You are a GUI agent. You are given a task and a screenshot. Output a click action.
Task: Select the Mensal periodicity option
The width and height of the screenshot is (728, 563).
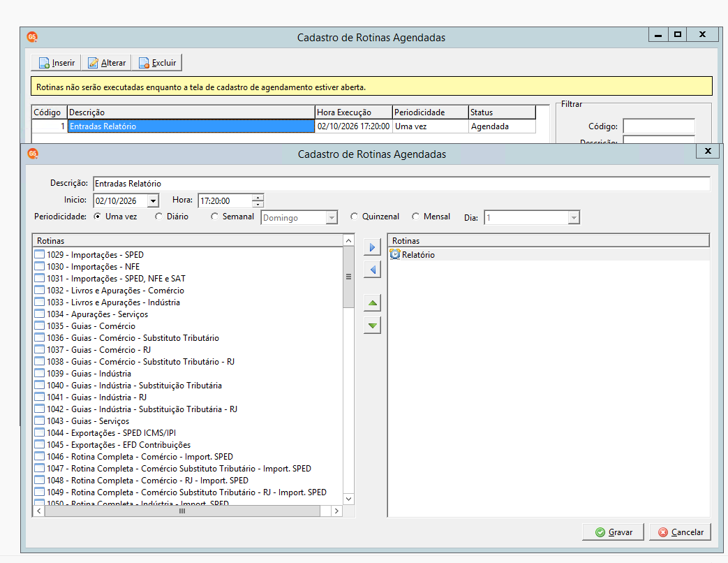click(415, 217)
